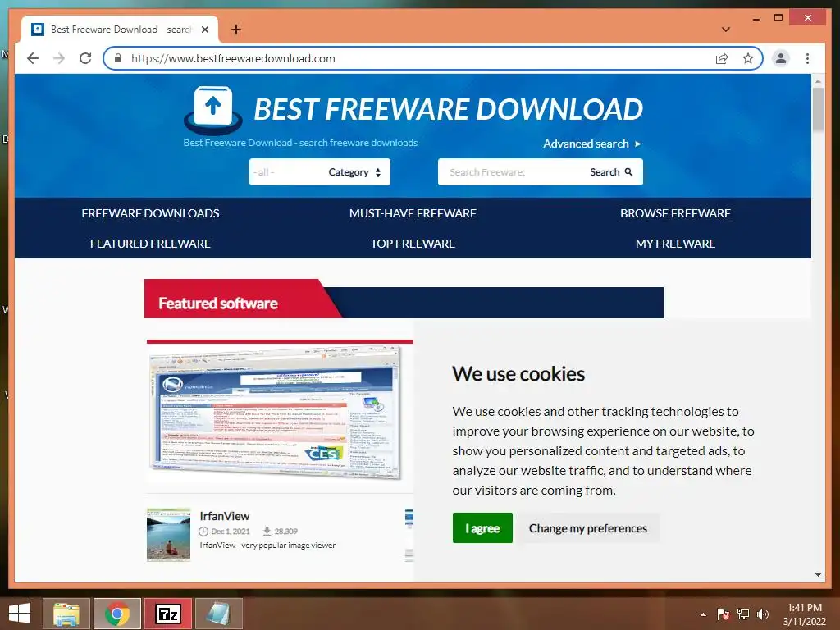840x630 pixels.
Task: Open the Chrome profile avatar
Action: [x=781, y=58]
